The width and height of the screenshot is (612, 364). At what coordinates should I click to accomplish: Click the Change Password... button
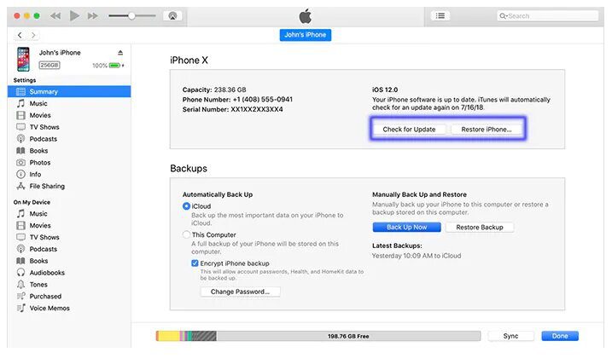pyautogui.click(x=240, y=292)
